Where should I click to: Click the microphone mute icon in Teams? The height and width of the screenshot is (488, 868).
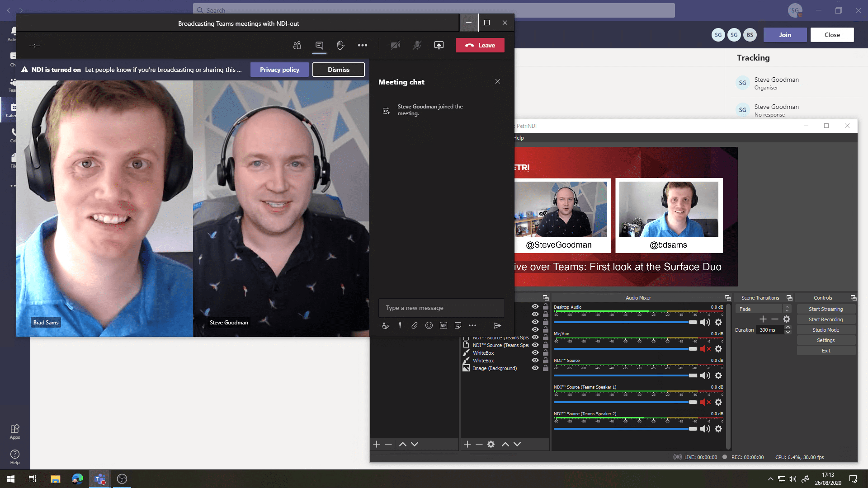pyautogui.click(x=417, y=45)
